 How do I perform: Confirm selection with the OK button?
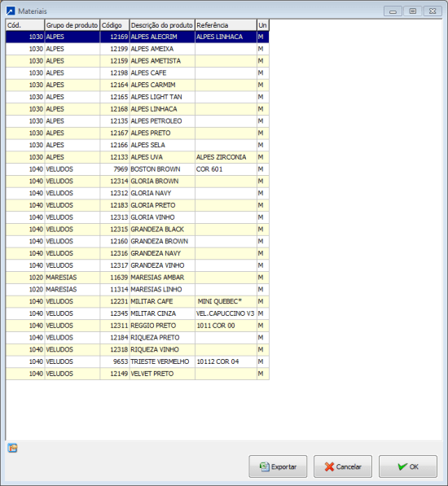(408, 466)
